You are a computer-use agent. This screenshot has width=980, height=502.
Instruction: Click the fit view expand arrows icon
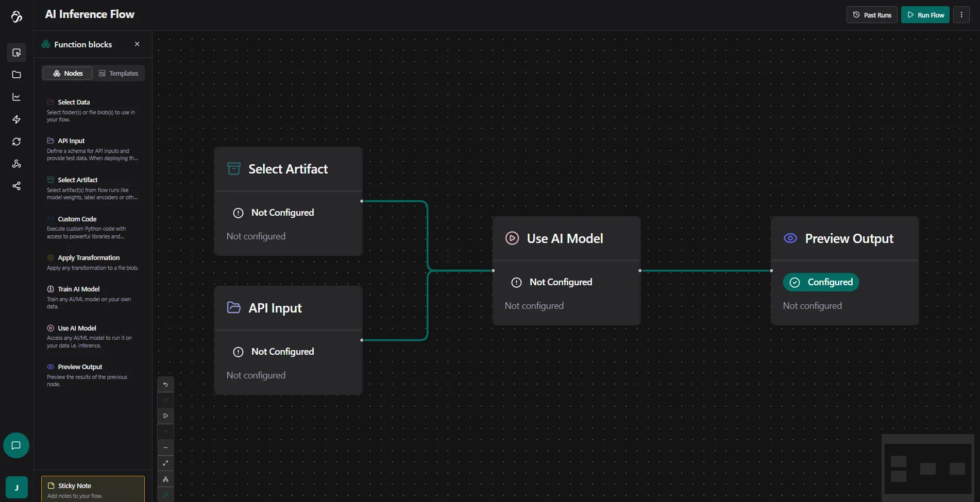[165, 463]
